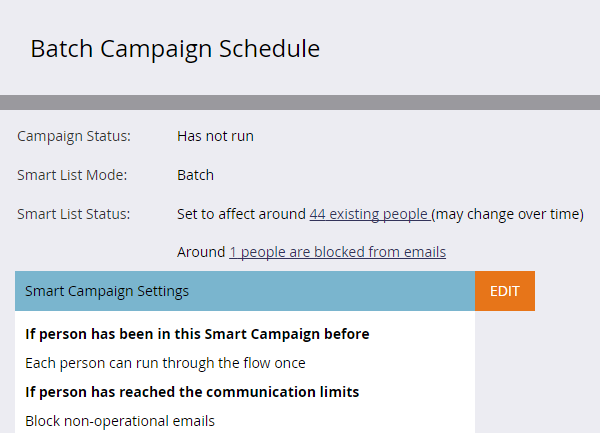Open the people blocked from emails link
Viewport: 600px width, 433px height.
click(x=337, y=252)
